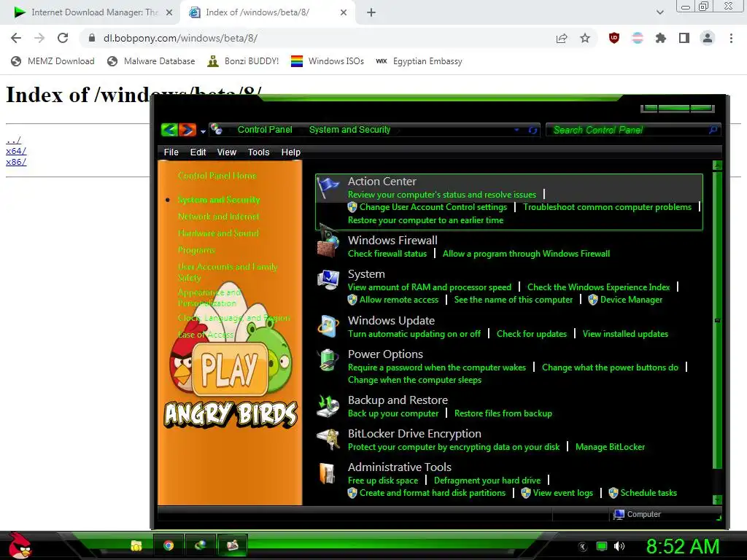The image size is (747, 560).
Task: Open recent pages dropdown next to nav arrows
Action: pos(203,131)
